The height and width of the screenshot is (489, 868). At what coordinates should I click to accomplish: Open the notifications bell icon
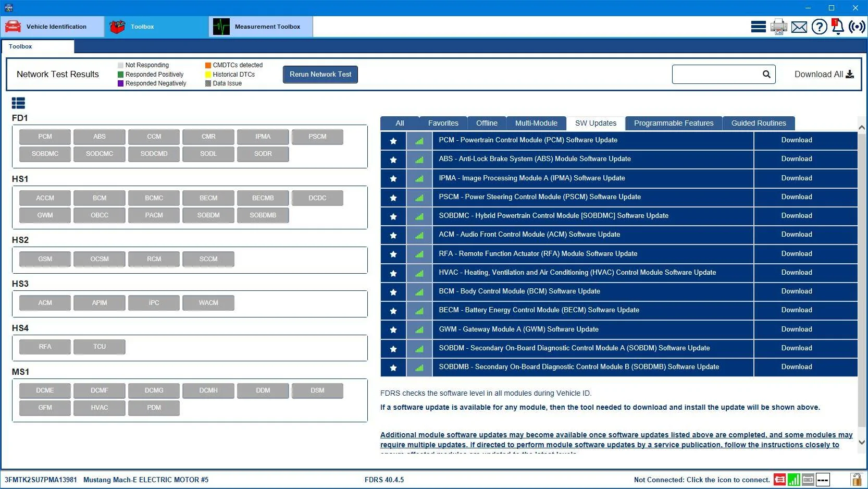click(x=838, y=27)
